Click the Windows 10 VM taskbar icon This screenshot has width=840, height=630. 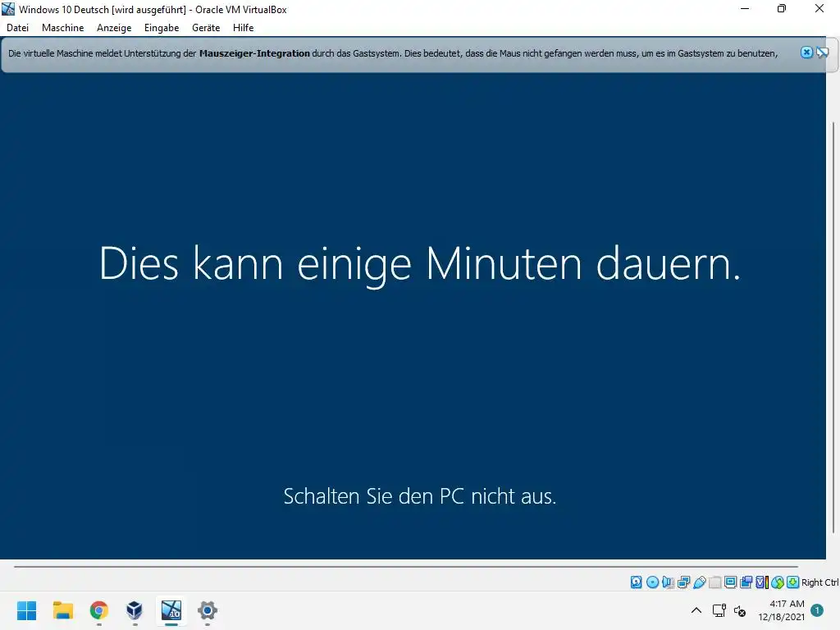point(171,610)
